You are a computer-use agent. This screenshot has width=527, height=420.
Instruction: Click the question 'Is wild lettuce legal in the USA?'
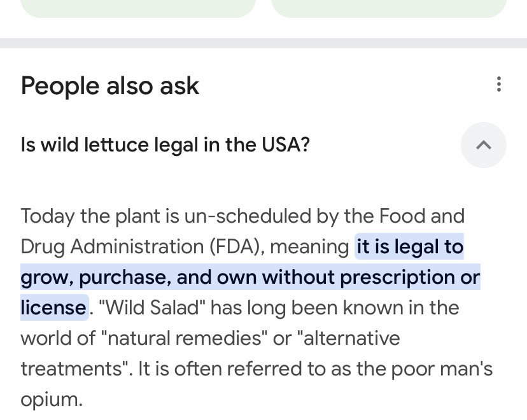coord(165,145)
